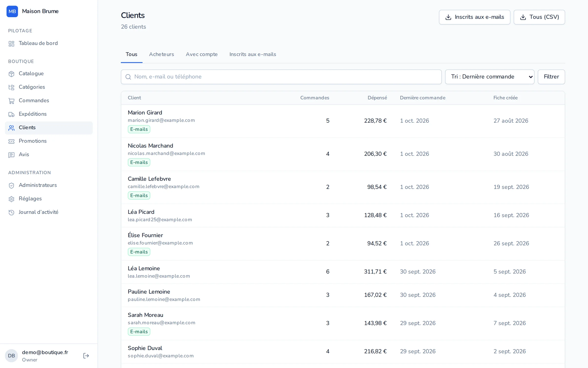The width and height of the screenshot is (588, 368).
Task: Click the Catégories tree icon
Action: pyautogui.click(x=11, y=87)
